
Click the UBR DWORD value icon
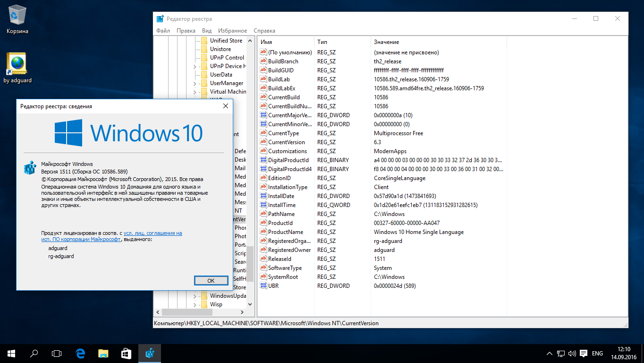263,286
